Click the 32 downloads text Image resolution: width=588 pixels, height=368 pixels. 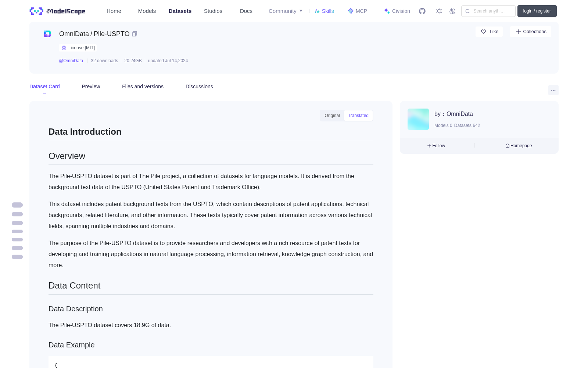(x=104, y=61)
